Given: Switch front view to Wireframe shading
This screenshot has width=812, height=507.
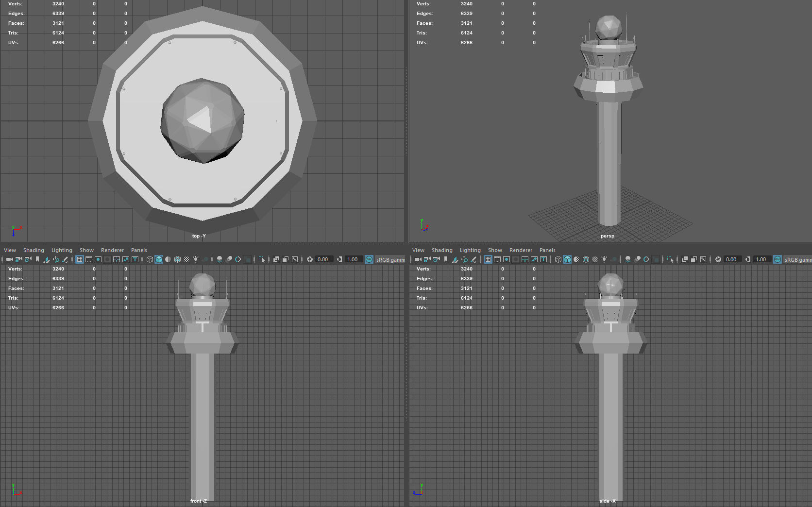Looking at the screenshot, I should pyautogui.click(x=150, y=259).
